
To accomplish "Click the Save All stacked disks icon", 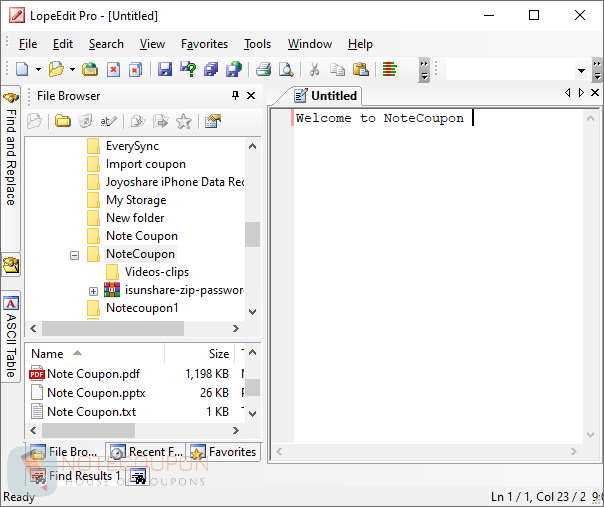I will pyautogui.click(x=211, y=69).
